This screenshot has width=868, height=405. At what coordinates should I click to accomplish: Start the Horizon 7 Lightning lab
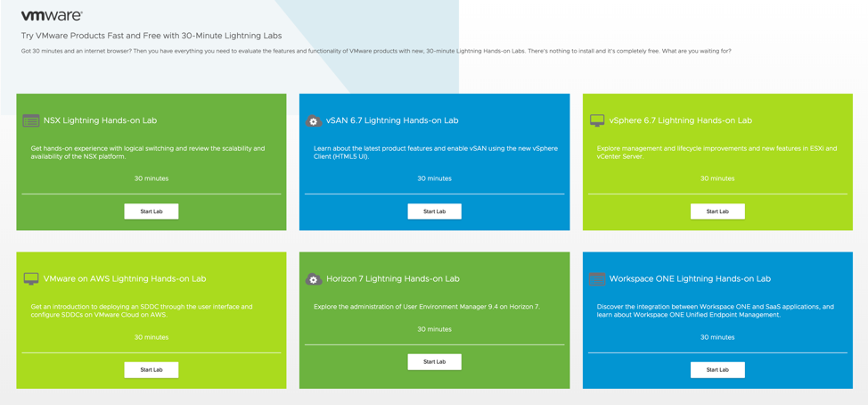pos(435,362)
